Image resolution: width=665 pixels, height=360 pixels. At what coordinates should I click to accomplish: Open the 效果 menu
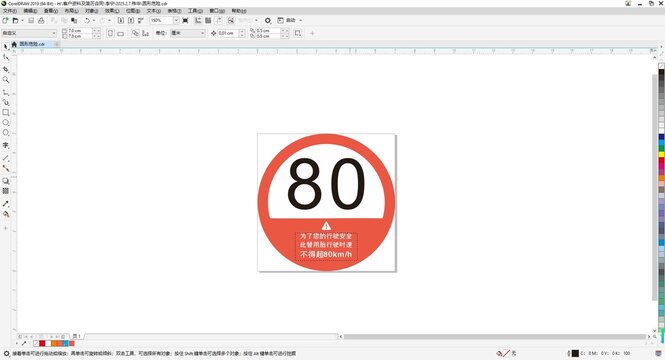[112, 11]
